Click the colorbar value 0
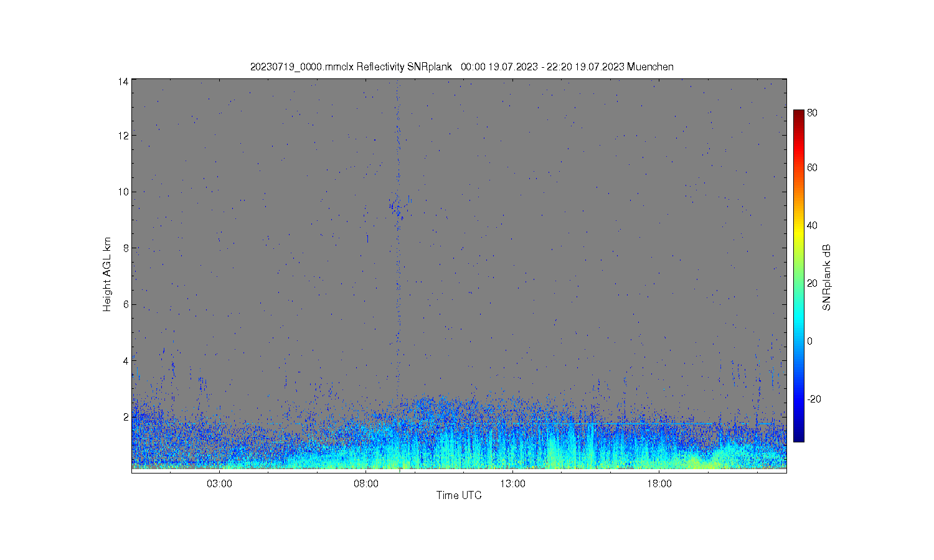 tap(809, 341)
